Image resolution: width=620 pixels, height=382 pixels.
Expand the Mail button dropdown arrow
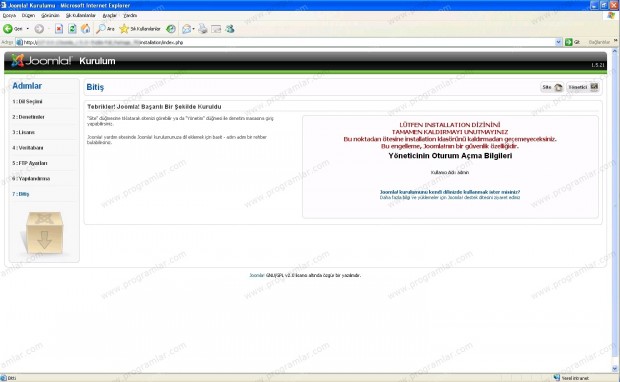[x=193, y=29]
